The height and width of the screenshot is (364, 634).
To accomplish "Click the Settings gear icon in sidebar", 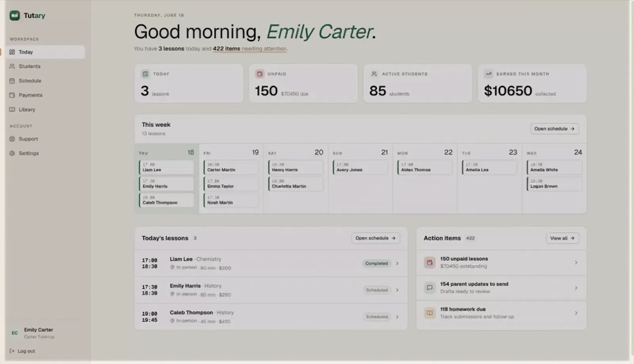I will (12, 153).
